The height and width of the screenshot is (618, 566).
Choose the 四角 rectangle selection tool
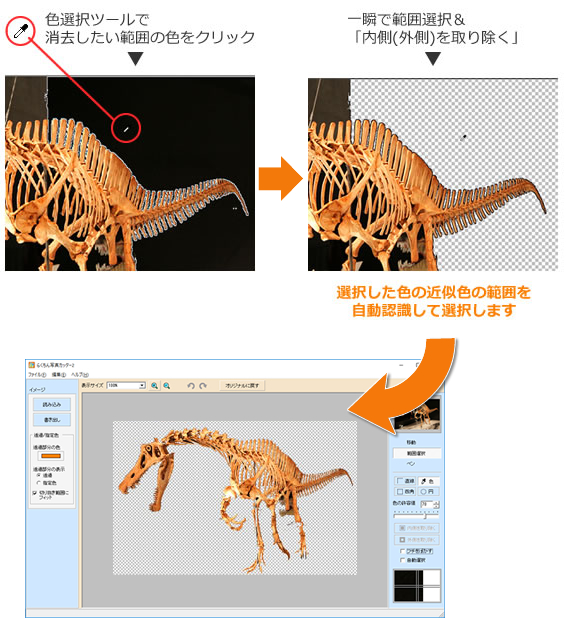(405, 491)
